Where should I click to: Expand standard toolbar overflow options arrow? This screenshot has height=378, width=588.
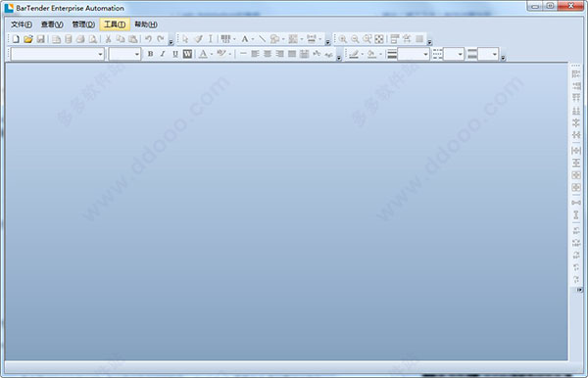[x=171, y=42]
